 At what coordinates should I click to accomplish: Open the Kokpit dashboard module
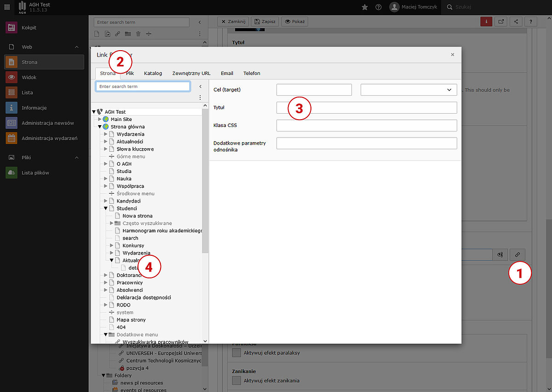point(29,28)
